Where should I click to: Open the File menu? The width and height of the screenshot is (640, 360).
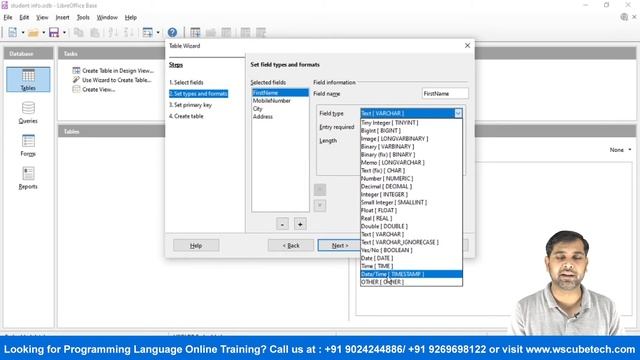click(x=8, y=18)
